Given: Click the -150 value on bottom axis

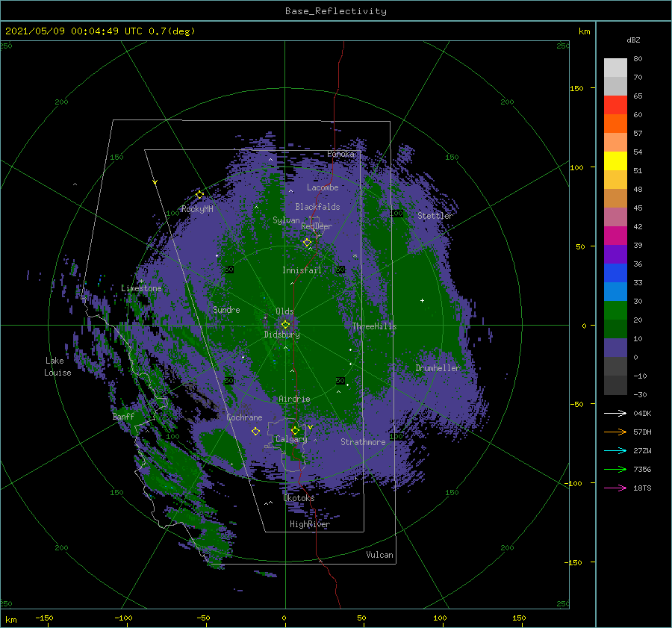Looking at the screenshot, I should click(x=44, y=618).
